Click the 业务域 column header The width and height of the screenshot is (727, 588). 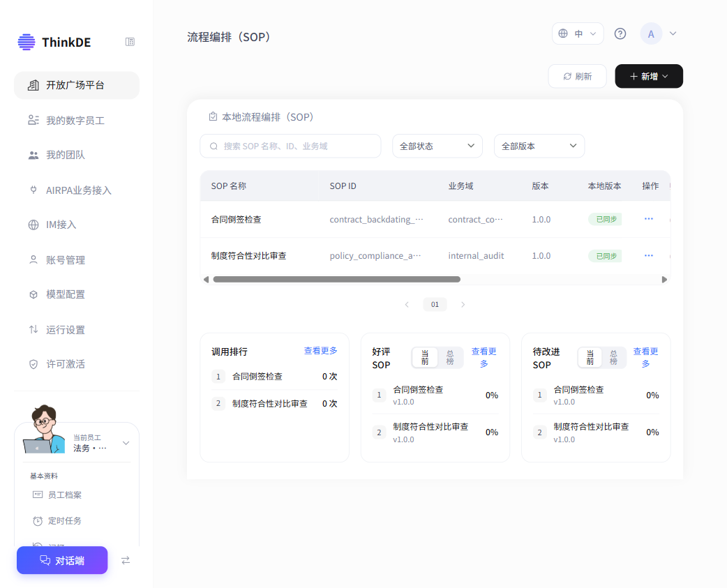[461, 186]
